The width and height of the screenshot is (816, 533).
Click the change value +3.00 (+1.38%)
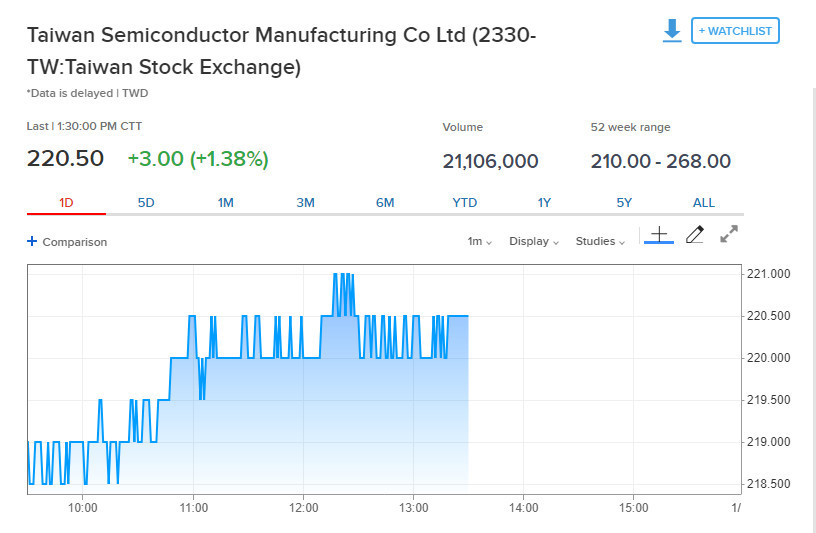(x=198, y=159)
